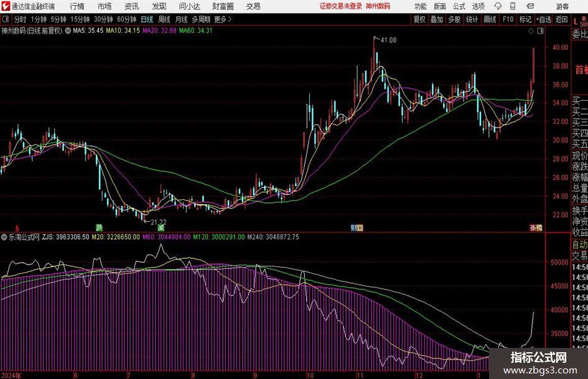Viewport: 588px width, 379px height.
Task: Click the red 神州数码 stock name in title bar
Action: coord(378,6)
